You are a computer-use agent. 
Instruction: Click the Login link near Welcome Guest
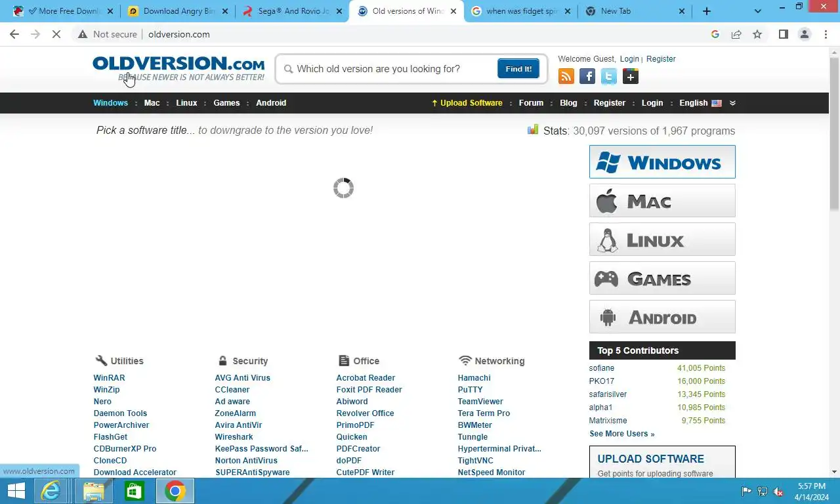coord(629,59)
